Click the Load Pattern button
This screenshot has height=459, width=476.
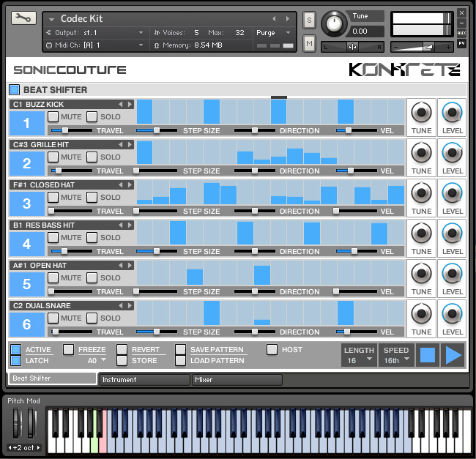(x=180, y=361)
